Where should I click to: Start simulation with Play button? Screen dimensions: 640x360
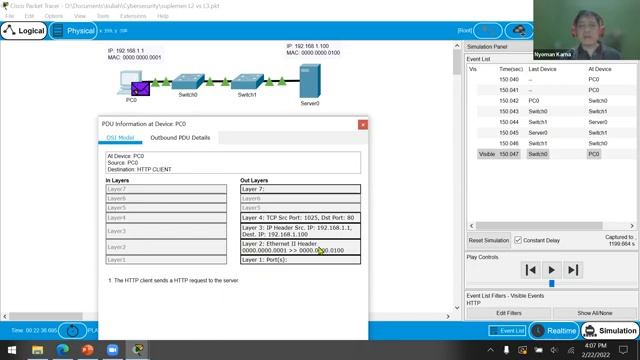point(551,270)
